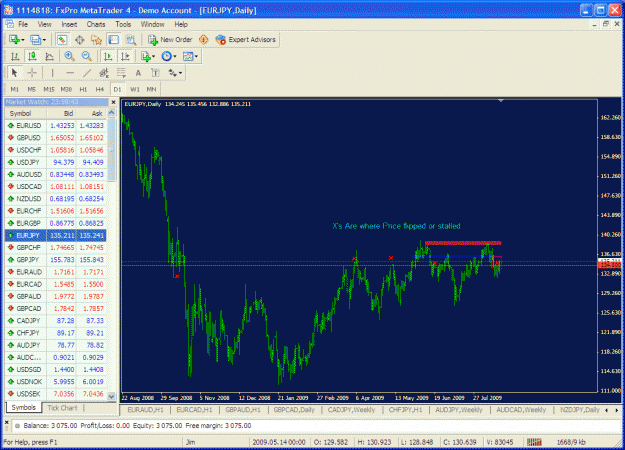Open the Indicators list button
The width and height of the screenshot is (625, 450).
(146, 56)
